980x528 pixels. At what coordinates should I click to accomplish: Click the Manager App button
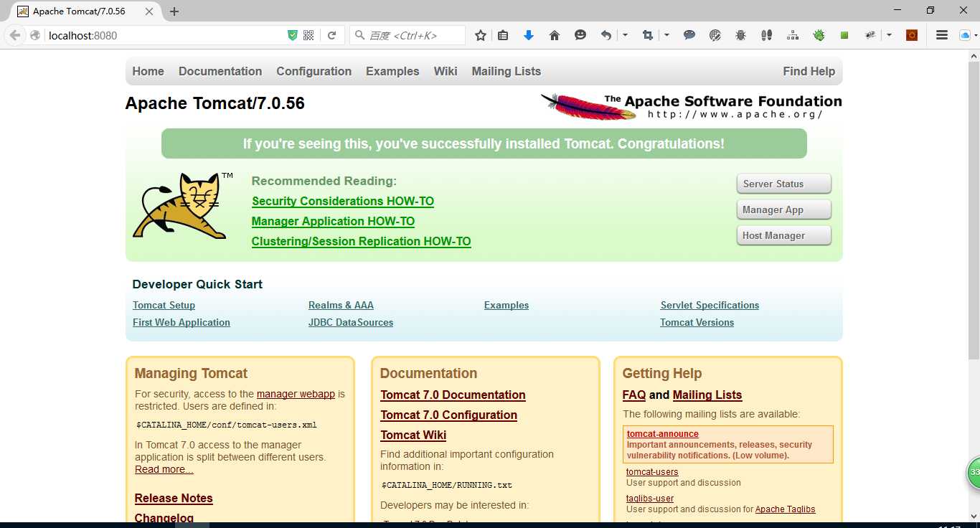tap(783, 209)
